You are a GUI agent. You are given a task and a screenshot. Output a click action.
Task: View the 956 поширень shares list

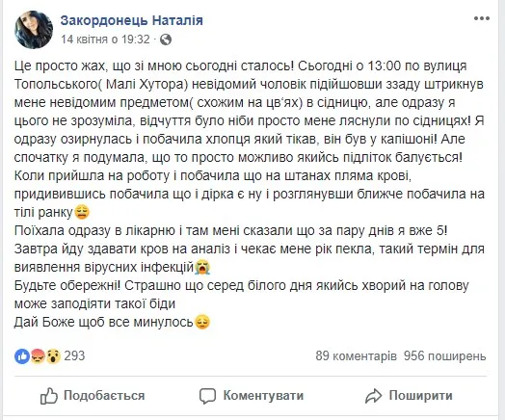[x=445, y=356]
